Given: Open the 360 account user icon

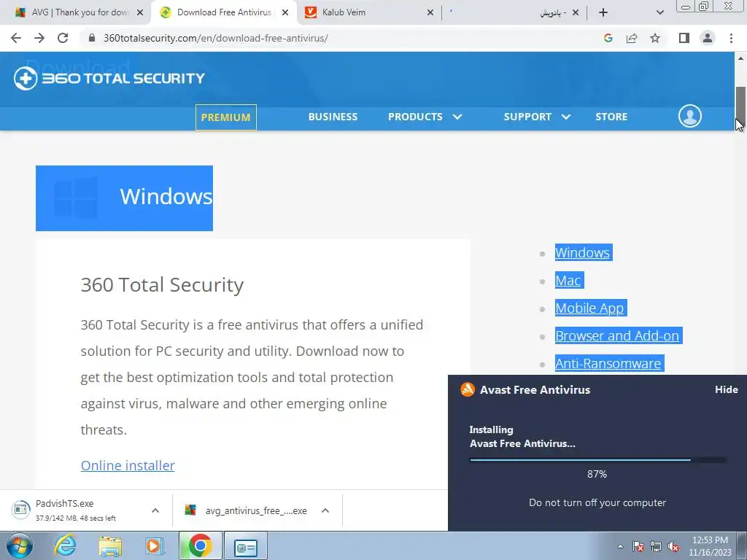Looking at the screenshot, I should pos(690,116).
